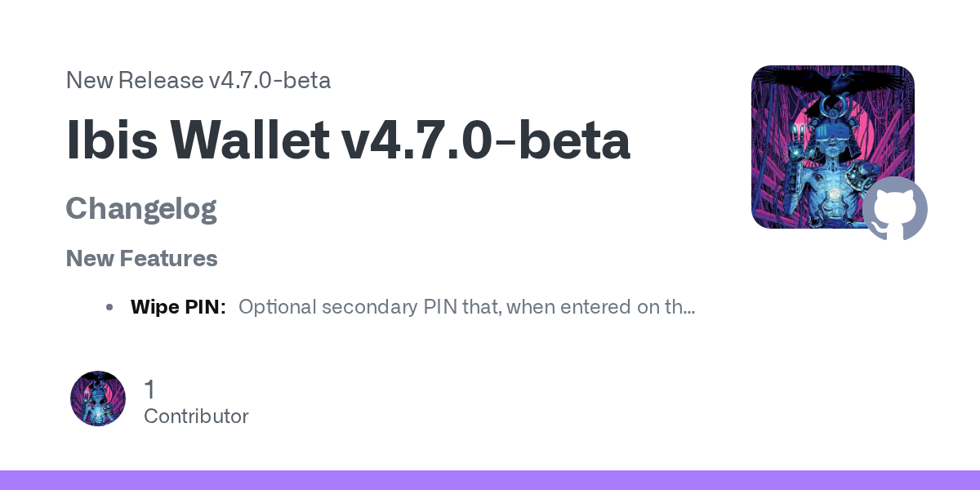This screenshot has width=980, height=490.
Task: Click 'v4.7.0-beta' in the main title
Action: 486,140
